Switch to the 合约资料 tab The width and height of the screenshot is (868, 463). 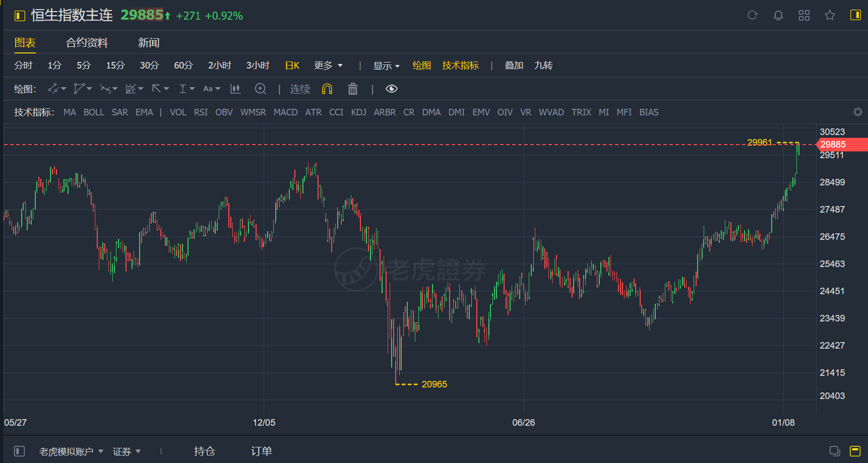click(x=87, y=43)
